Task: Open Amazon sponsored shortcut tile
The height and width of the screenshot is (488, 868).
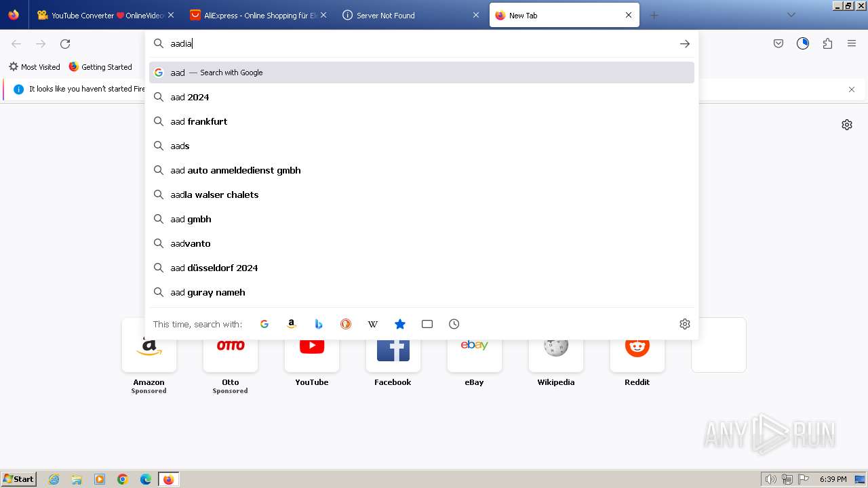Action: [x=149, y=356]
